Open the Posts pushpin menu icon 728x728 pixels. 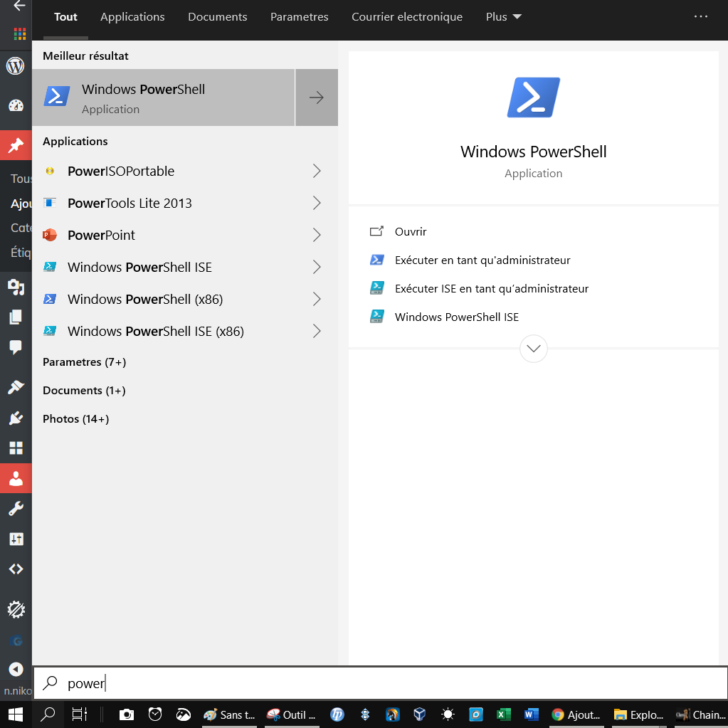tap(16, 145)
